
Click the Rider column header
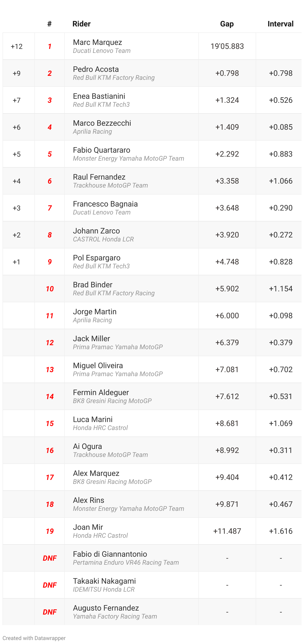[x=81, y=24]
